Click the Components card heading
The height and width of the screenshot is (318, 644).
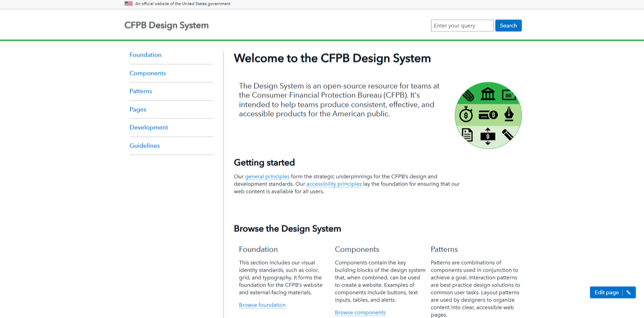pos(357,249)
